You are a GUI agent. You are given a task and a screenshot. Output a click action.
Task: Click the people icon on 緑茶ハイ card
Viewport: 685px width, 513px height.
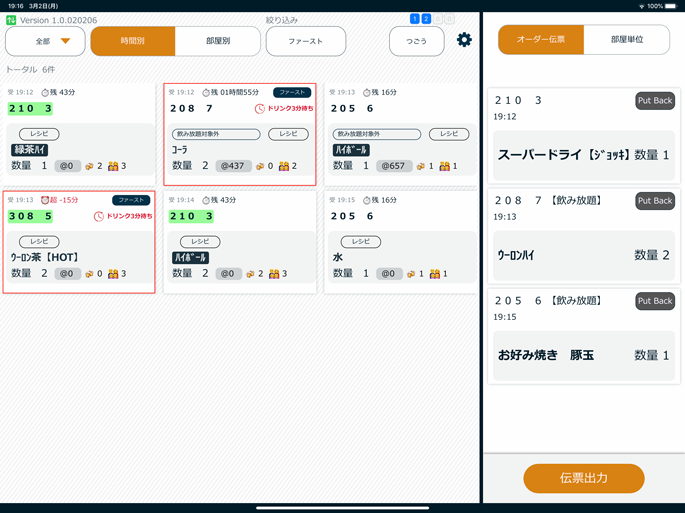pyautogui.click(x=113, y=166)
